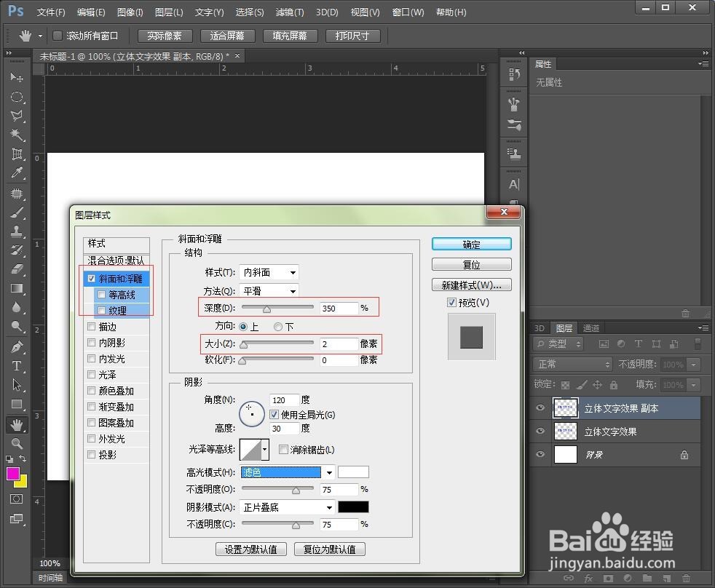Click the 新建样式(W) button
The height and width of the screenshot is (588, 715).
coord(470,285)
